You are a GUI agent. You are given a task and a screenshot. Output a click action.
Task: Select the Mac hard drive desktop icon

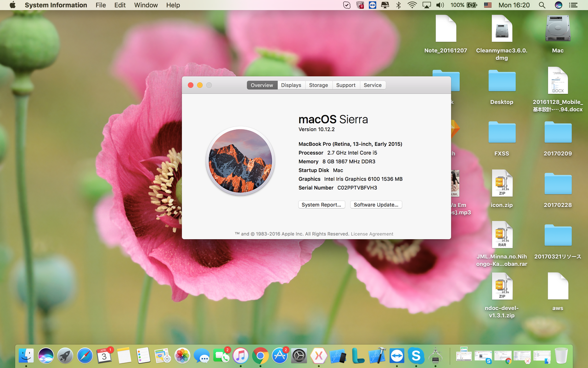point(558,34)
